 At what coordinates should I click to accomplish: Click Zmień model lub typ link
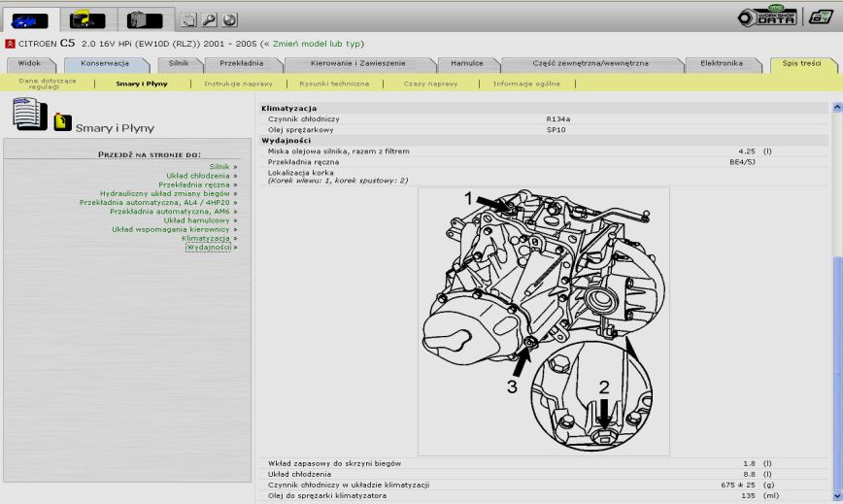coord(318,44)
